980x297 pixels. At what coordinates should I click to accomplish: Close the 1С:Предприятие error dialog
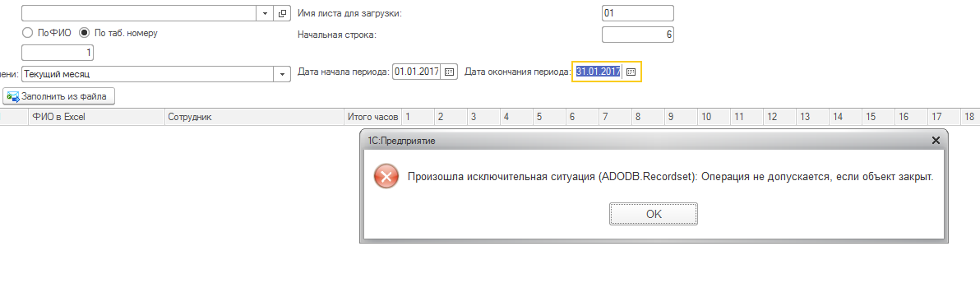pos(936,141)
